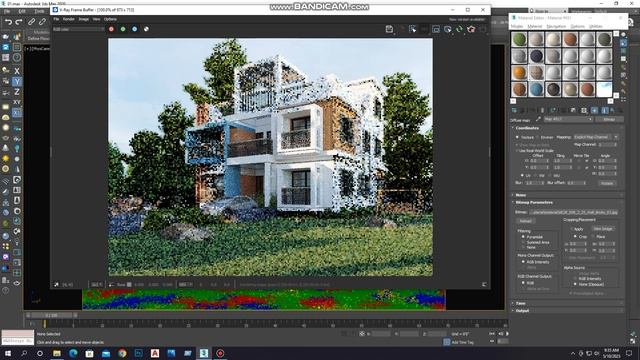Screen dimensions: 640x360
Task: Click the Reset Map delete icon
Action: click(x=542, y=110)
